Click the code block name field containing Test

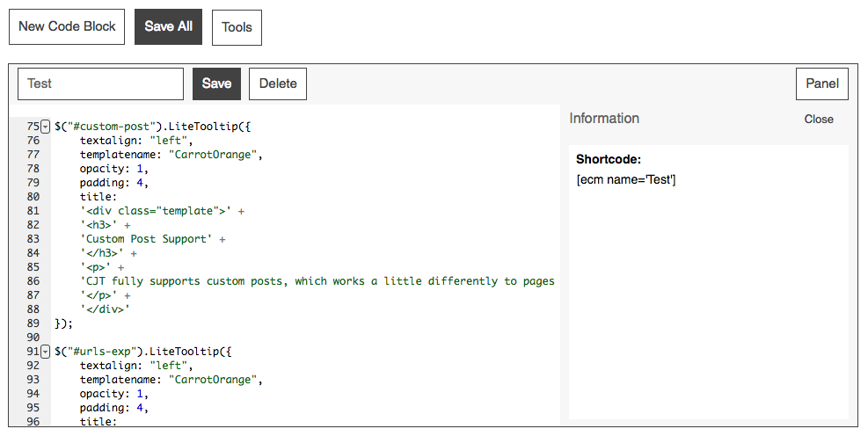(100, 84)
